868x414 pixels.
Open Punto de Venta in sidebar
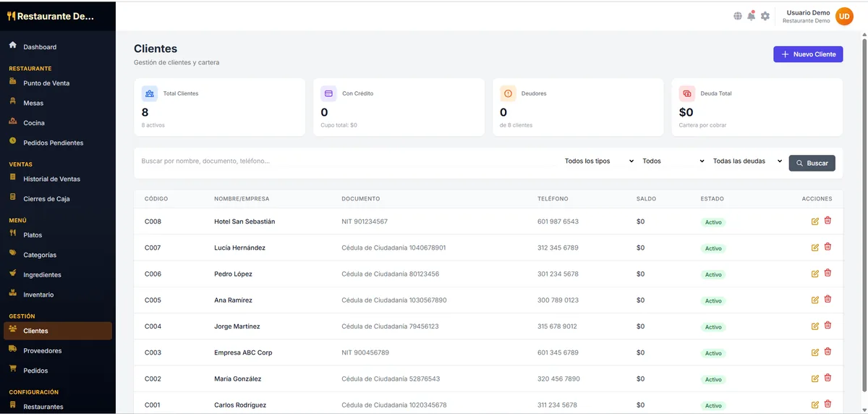(46, 83)
